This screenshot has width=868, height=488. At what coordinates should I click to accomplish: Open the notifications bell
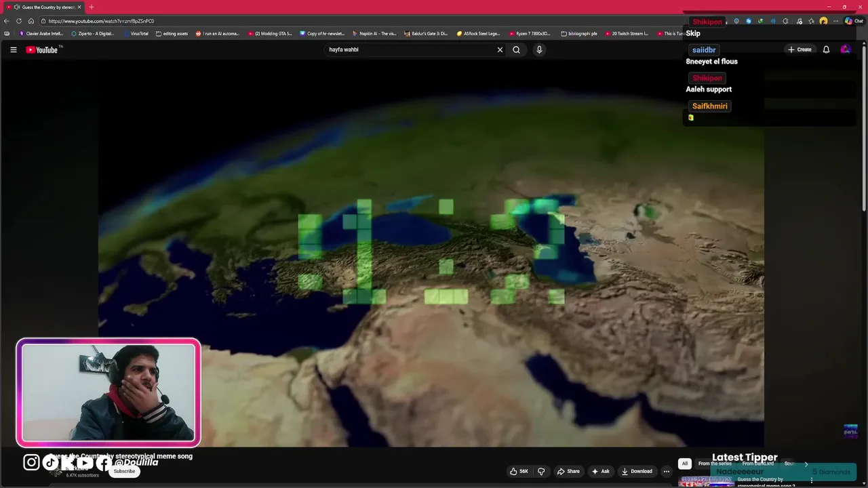[826, 49]
